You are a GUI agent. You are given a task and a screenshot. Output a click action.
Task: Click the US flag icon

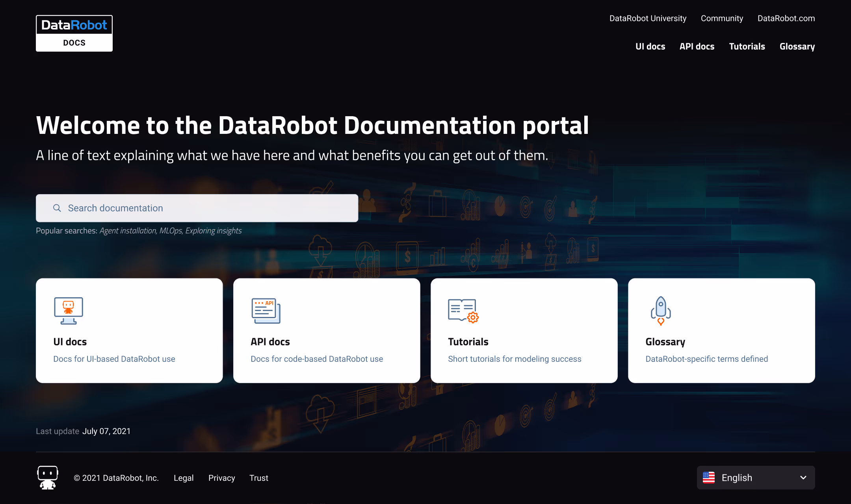click(709, 478)
